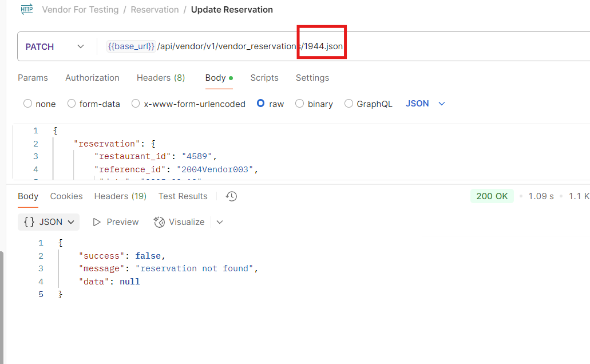Switch to the Authorization tab
590x364 pixels.
pyautogui.click(x=92, y=78)
